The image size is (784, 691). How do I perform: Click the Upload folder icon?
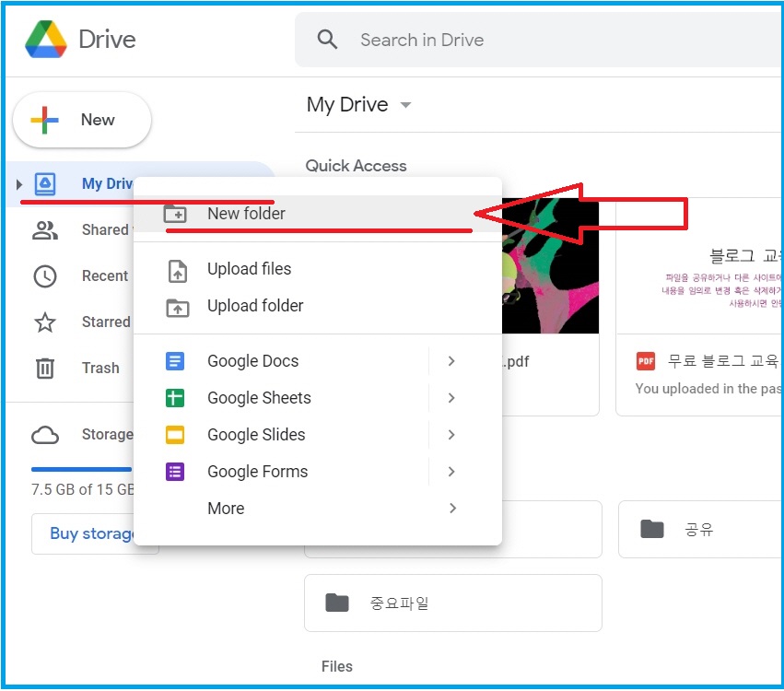[x=178, y=308]
